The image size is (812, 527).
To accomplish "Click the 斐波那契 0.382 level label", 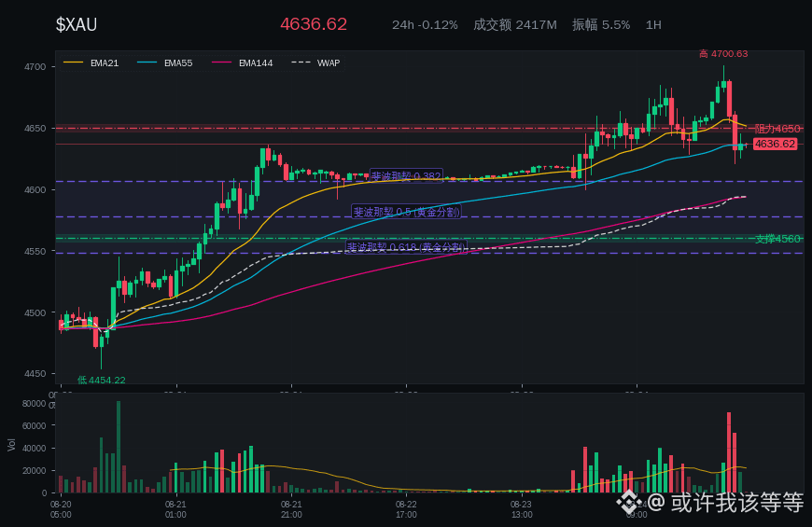I will pos(406,176).
